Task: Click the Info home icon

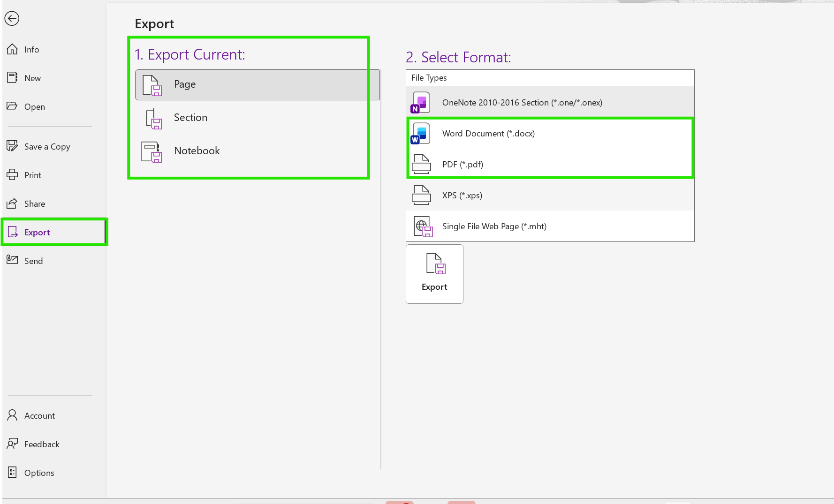Action: pyautogui.click(x=12, y=49)
